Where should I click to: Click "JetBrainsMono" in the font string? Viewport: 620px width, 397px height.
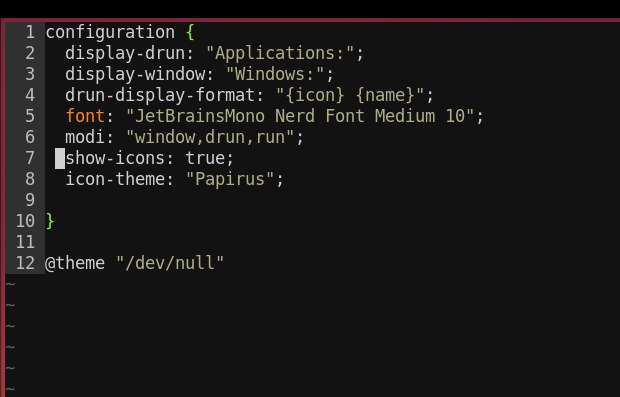[200, 116]
